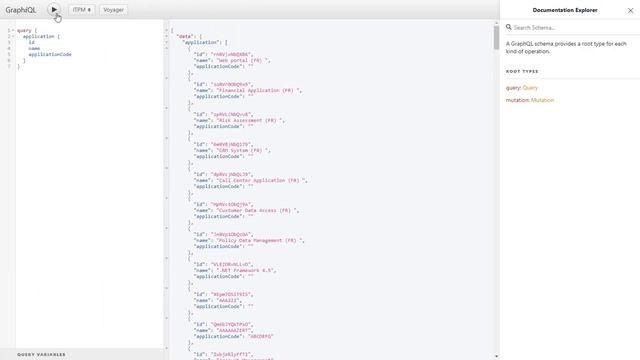Screen dimensions: 640x360
Task: Click the "Financial Application (FR)" name value
Action: (x=258, y=90)
